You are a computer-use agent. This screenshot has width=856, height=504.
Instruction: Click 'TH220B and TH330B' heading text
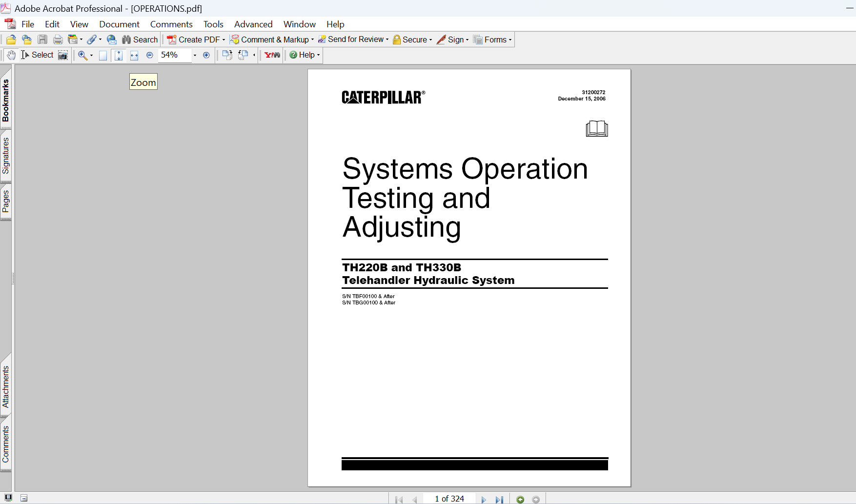(x=402, y=267)
